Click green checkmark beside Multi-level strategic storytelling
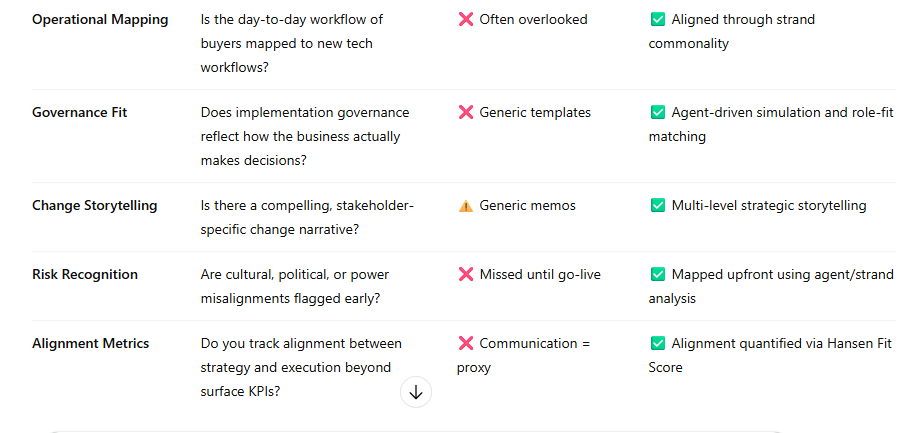The width and height of the screenshot is (909, 433). (657, 206)
